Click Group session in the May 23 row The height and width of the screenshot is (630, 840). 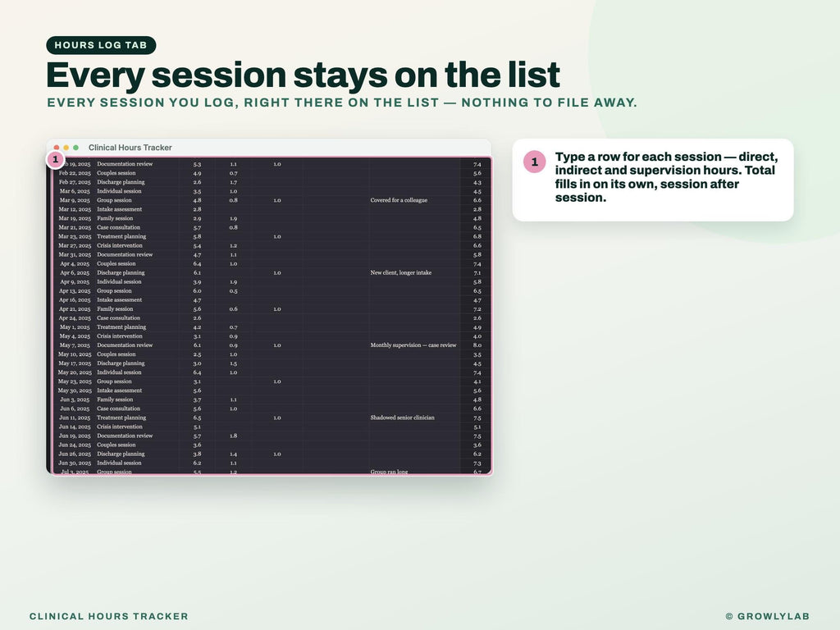[114, 382]
